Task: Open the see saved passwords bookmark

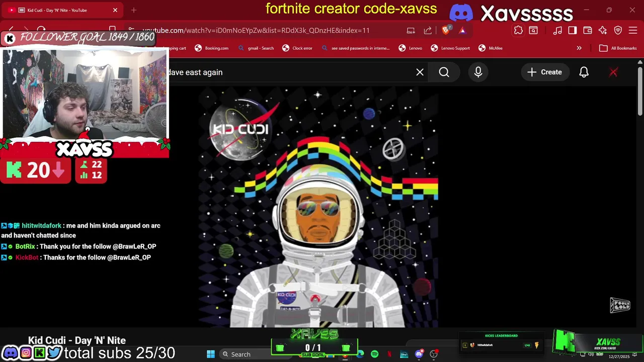Action: coord(356,48)
